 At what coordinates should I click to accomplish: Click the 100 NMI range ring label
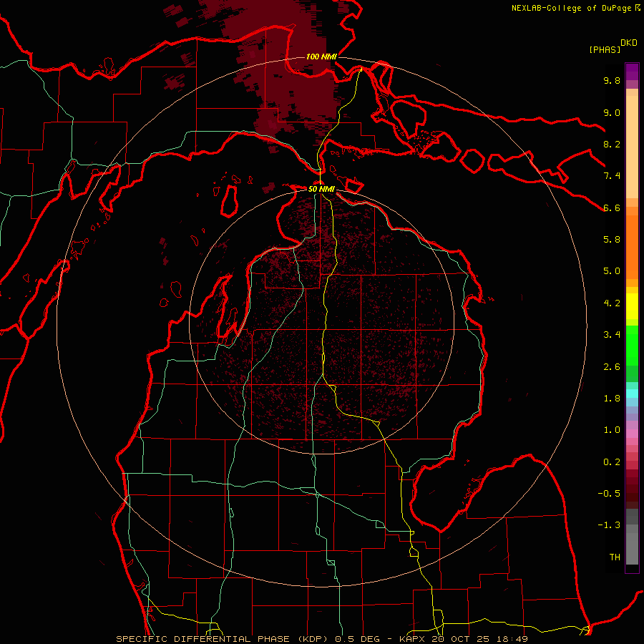[x=321, y=57]
